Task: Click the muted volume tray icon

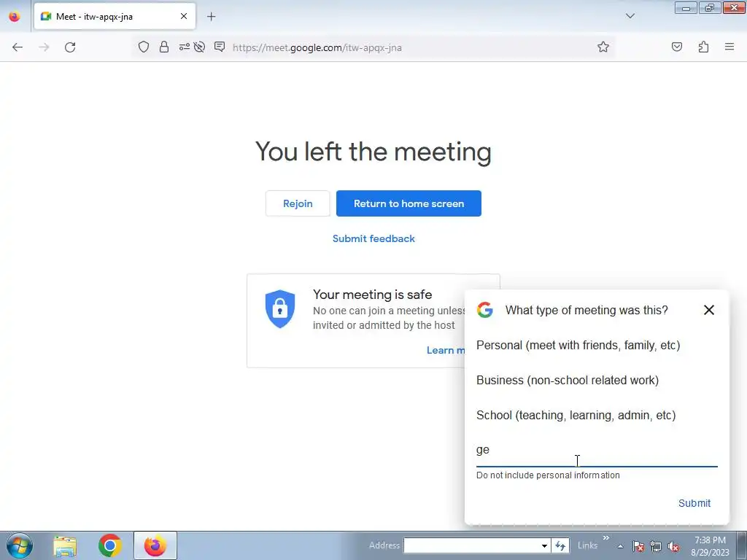Action: pyautogui.click(x=673, y=546)
